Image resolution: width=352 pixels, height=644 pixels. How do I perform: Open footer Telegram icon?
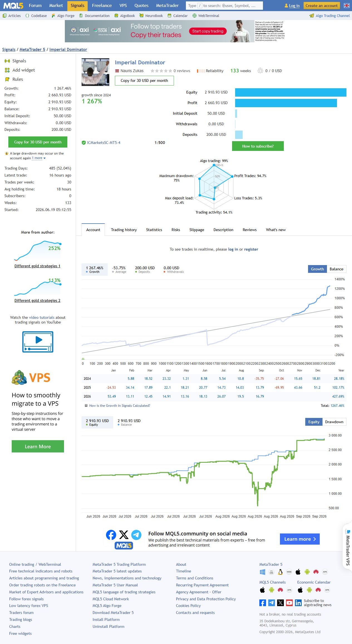tap(272, 603)
